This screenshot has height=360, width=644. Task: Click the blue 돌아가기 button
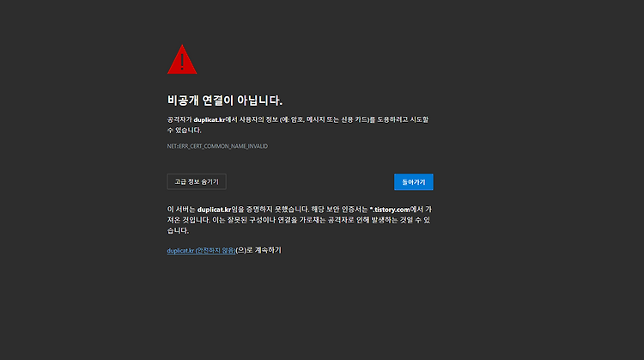pos(414,182)
